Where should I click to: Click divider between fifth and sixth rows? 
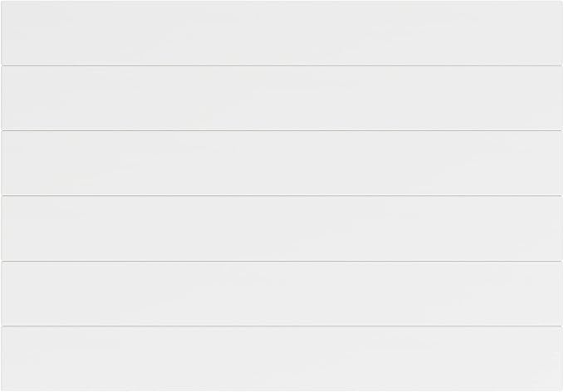tap(282, 326)
